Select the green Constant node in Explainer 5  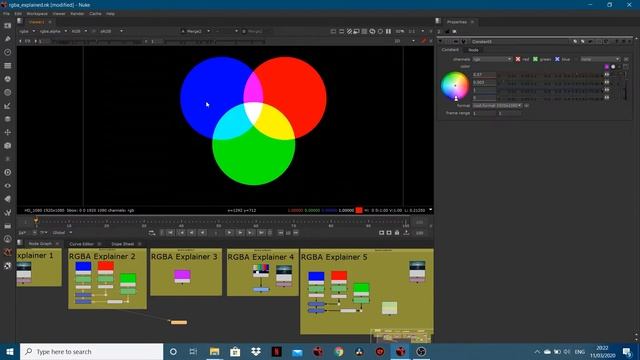coord(361,288)
